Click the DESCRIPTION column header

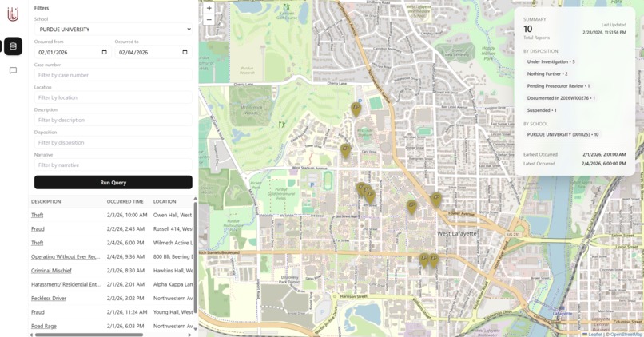(x=46, y=201)
